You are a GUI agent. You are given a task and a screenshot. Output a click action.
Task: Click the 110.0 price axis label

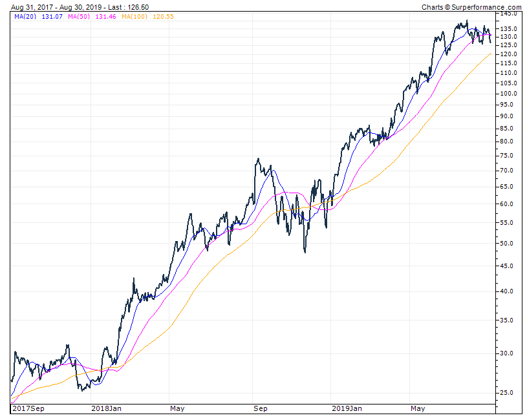(x=508, y=73)
